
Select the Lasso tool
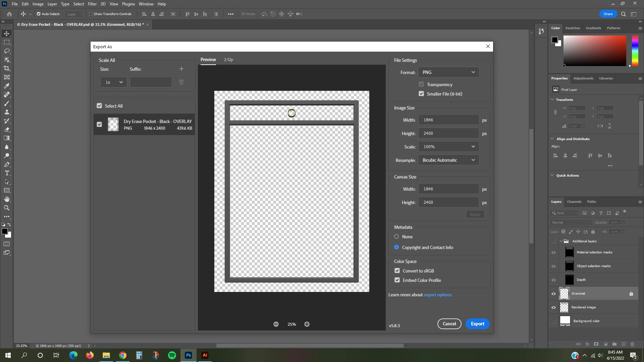click(7, 51)
